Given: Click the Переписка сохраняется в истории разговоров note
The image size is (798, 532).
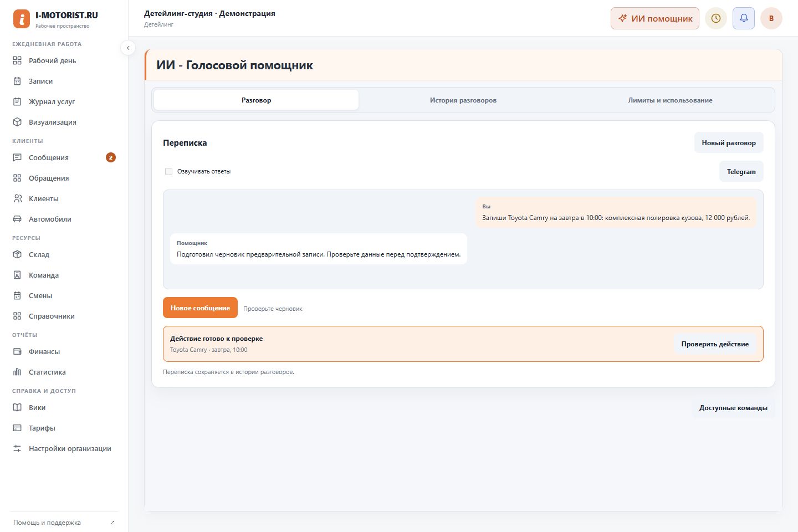Looking at the screenshot, I should pos(228,372).
